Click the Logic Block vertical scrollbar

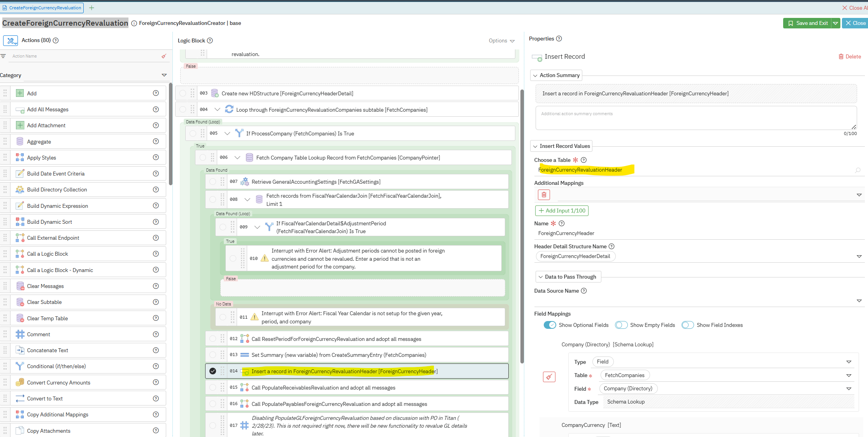522,226
